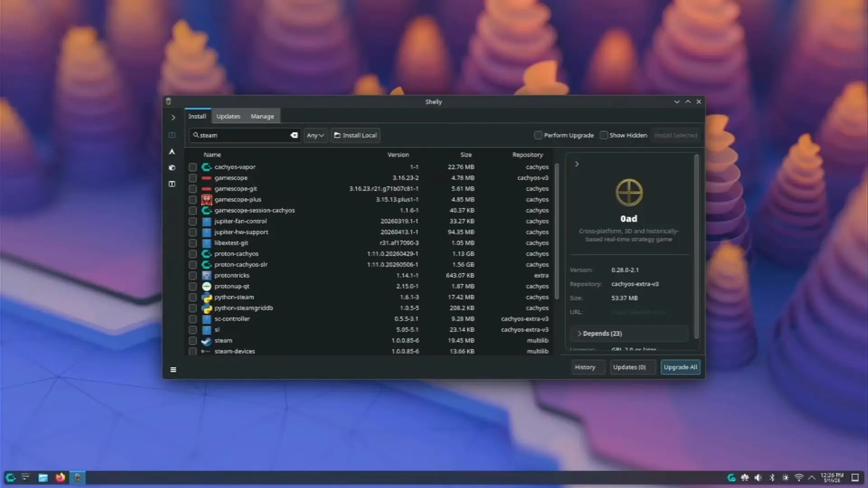868x488 pixels.
Task: Click the show desktop button in taskbar
Action: pos(855,478)
